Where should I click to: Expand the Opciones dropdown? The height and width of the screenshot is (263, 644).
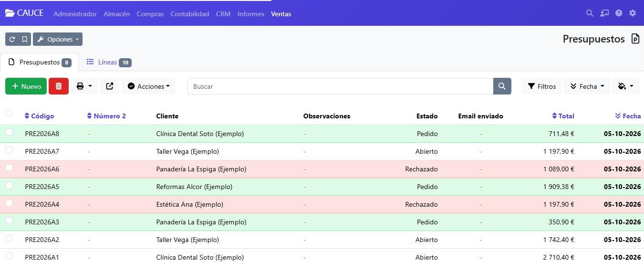(x=58, y=39)
